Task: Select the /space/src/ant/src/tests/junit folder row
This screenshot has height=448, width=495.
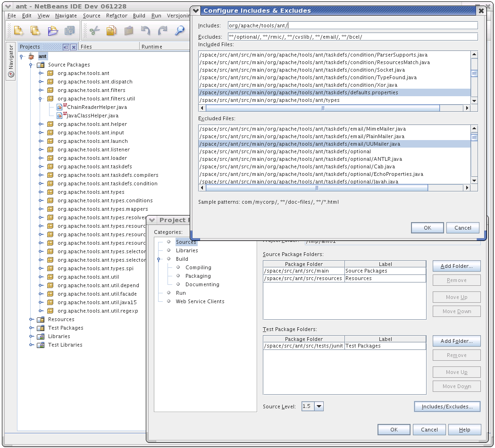Action: [x=344, y=346]
